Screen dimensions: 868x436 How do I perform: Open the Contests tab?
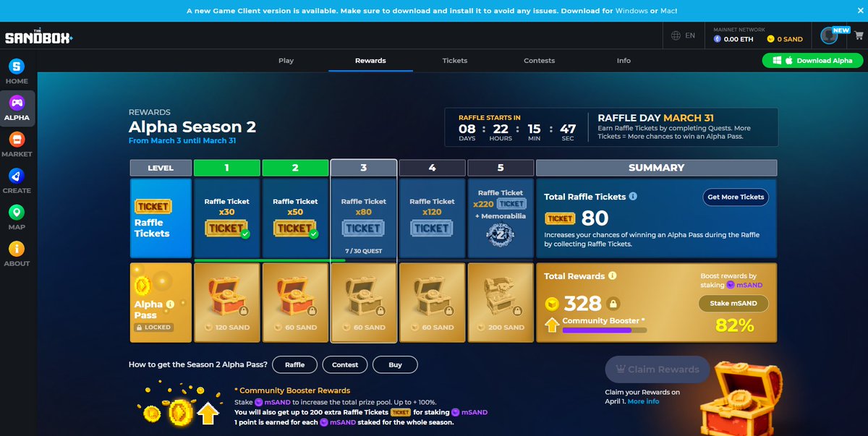(540, 61)
